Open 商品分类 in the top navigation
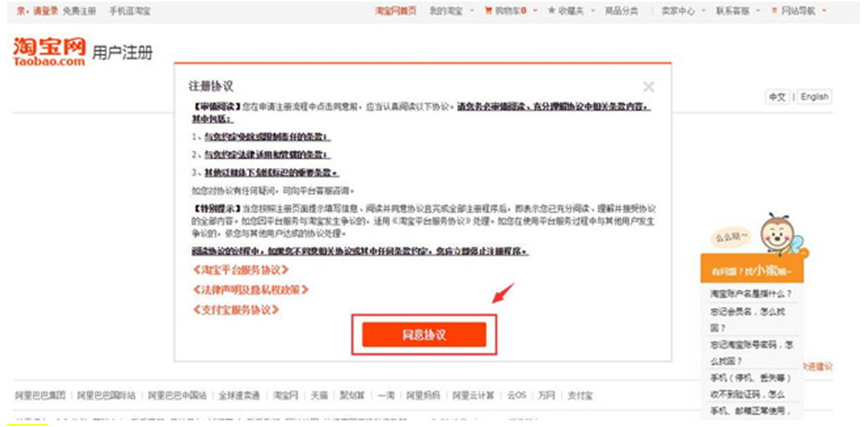Image resolution: width=868 pixels, height=427 pixels. [x=621, y=11]
